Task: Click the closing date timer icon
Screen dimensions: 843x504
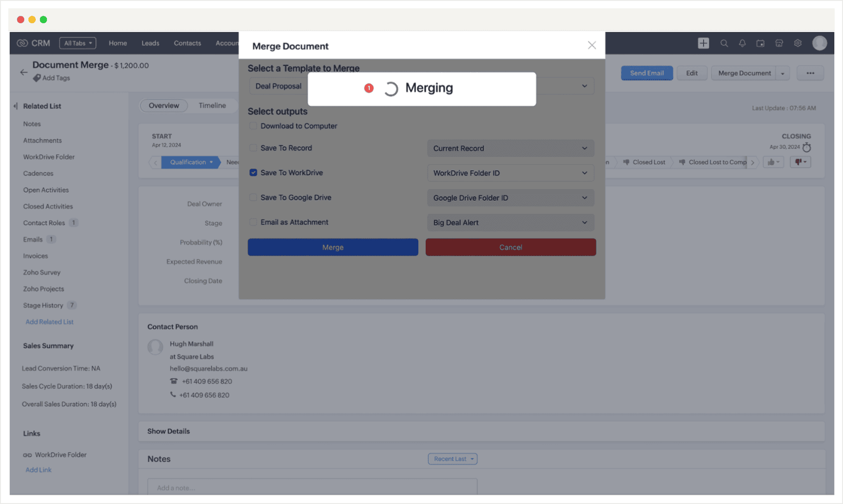Action: (807, 147)
